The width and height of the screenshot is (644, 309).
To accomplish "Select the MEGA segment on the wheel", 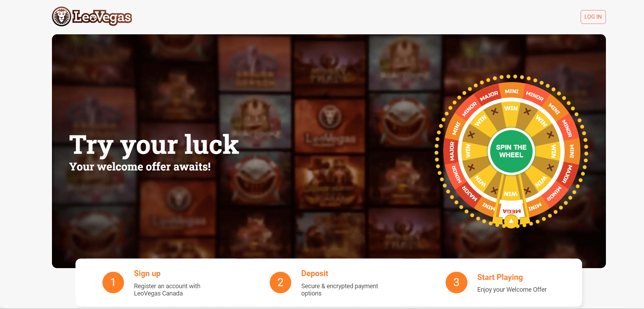I will pos(511,210).
